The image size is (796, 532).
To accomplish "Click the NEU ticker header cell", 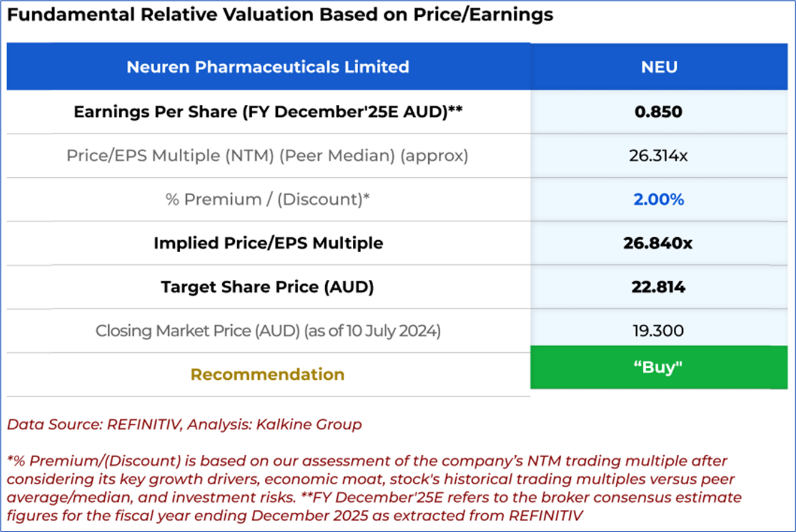I will (659, 66).
